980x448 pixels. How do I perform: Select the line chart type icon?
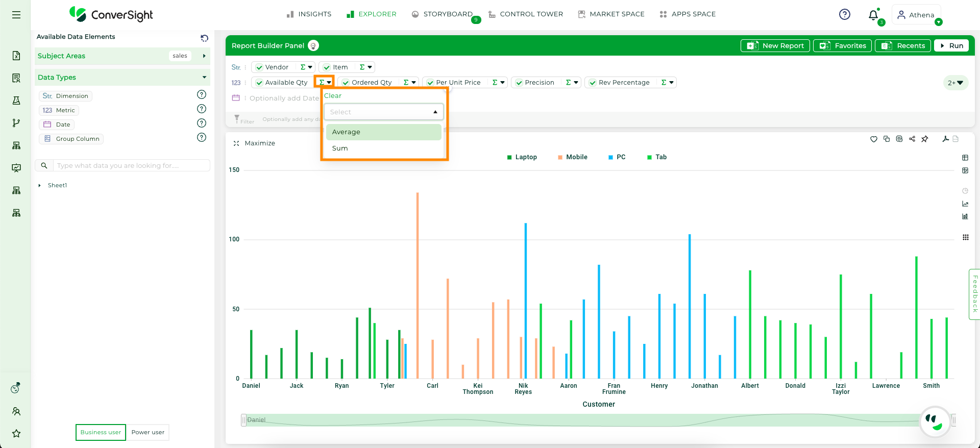tap(965, 204)
